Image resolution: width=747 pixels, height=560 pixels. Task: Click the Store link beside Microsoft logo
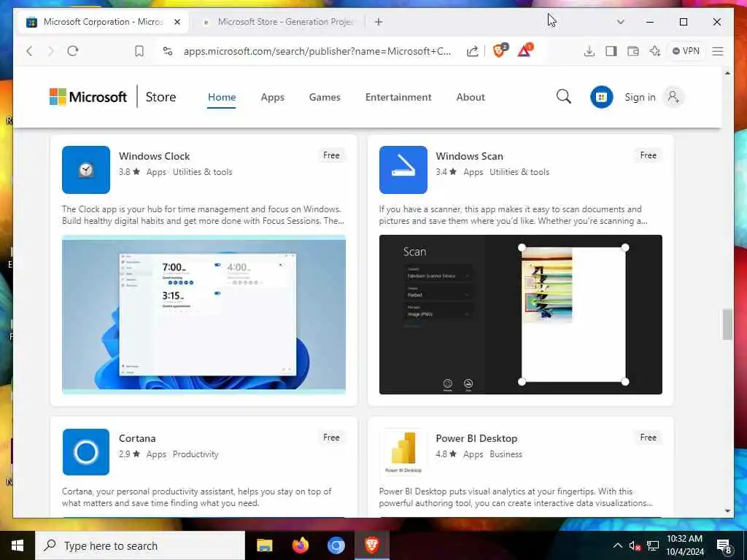click(160, 97)
